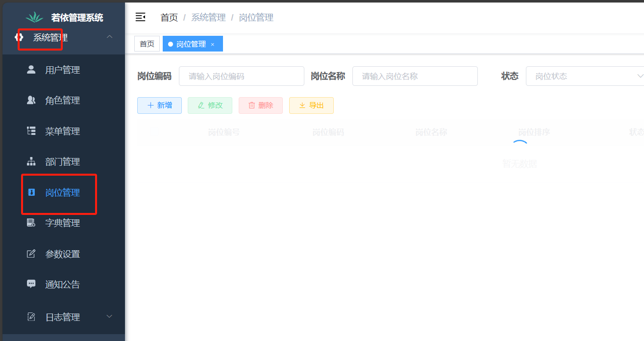Click the 通知公告 chat bubble icon
Screen dimensions: 644x341
[x=31, y=284]
